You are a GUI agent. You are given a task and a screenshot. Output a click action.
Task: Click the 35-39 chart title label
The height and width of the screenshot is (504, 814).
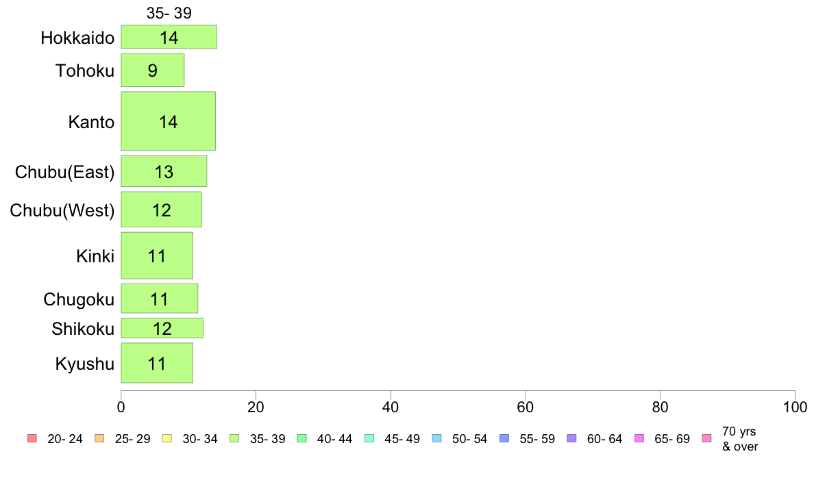[x=169, y=13]
